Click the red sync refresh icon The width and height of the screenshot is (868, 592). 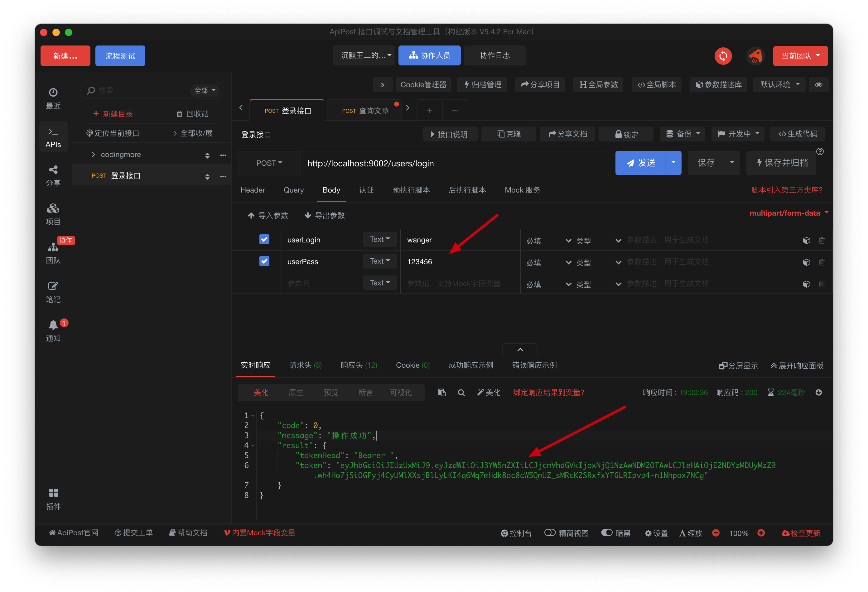723,56
